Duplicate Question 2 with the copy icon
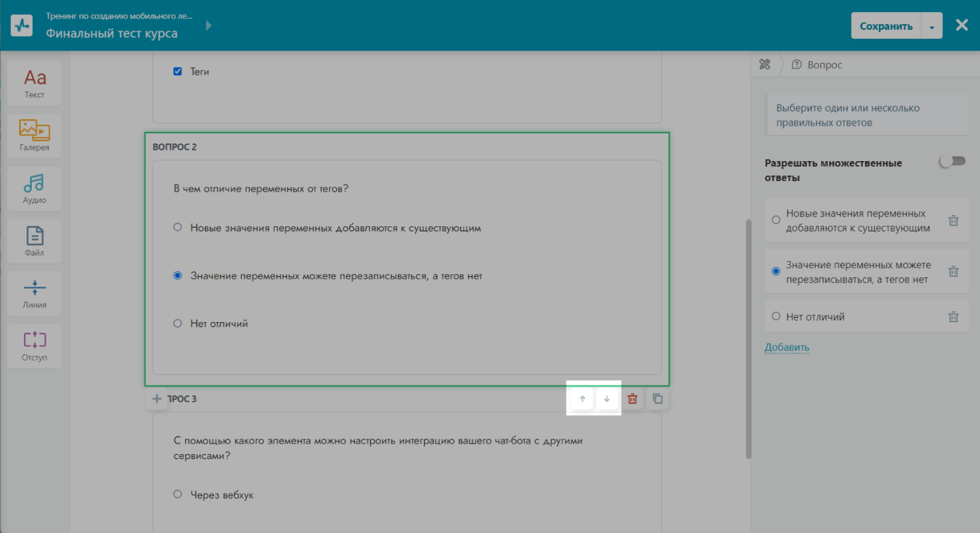 pyautogui.click(x=657, y=399)
